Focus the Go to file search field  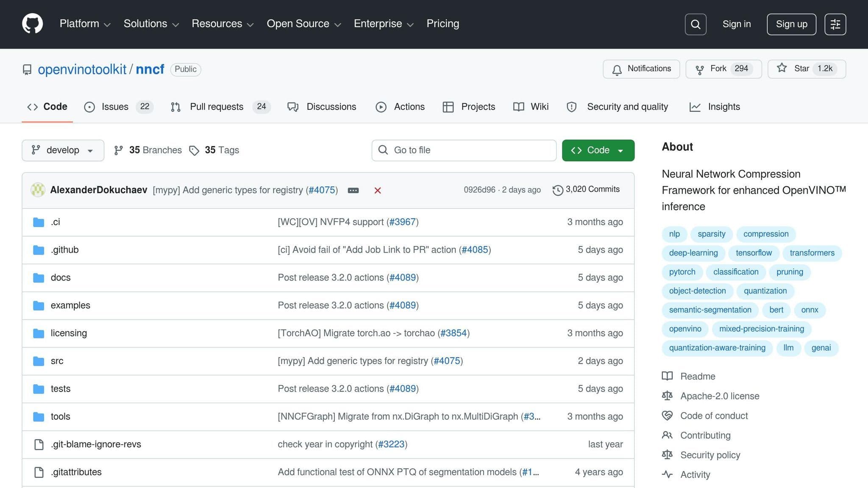coord(464,150)
